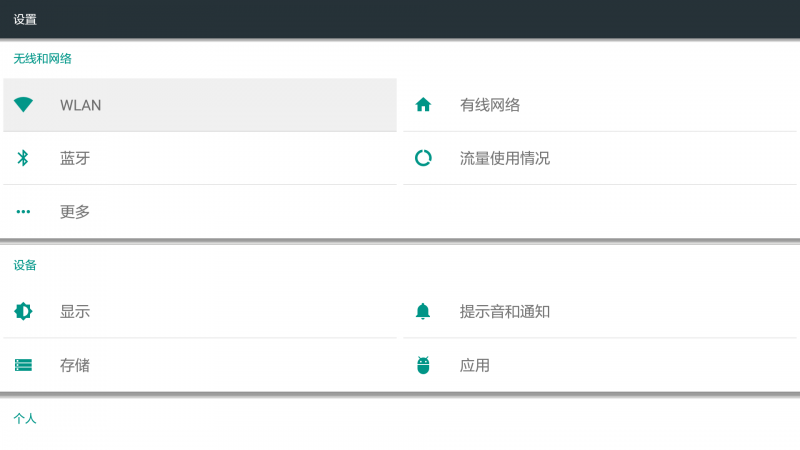Tap the three-dot 更多 icon

tap(23, 211)
